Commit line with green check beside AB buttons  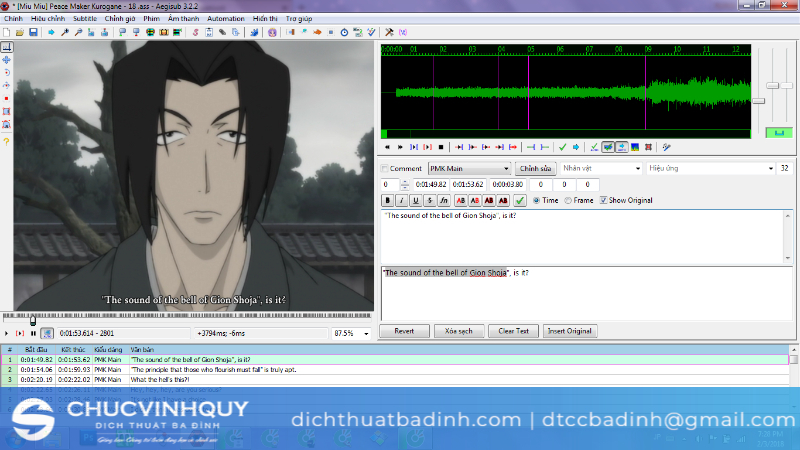[519, 201]
